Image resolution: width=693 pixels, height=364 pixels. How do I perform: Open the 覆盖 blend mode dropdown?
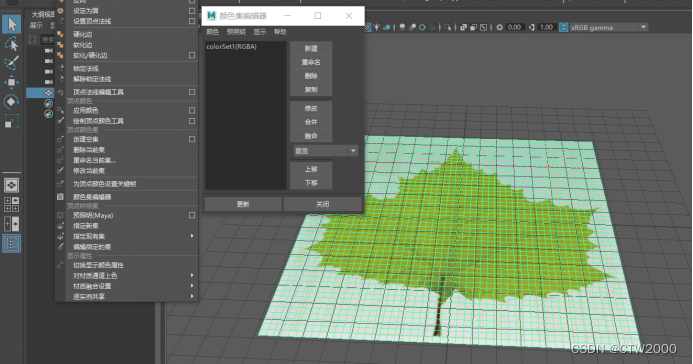[325, 151]
